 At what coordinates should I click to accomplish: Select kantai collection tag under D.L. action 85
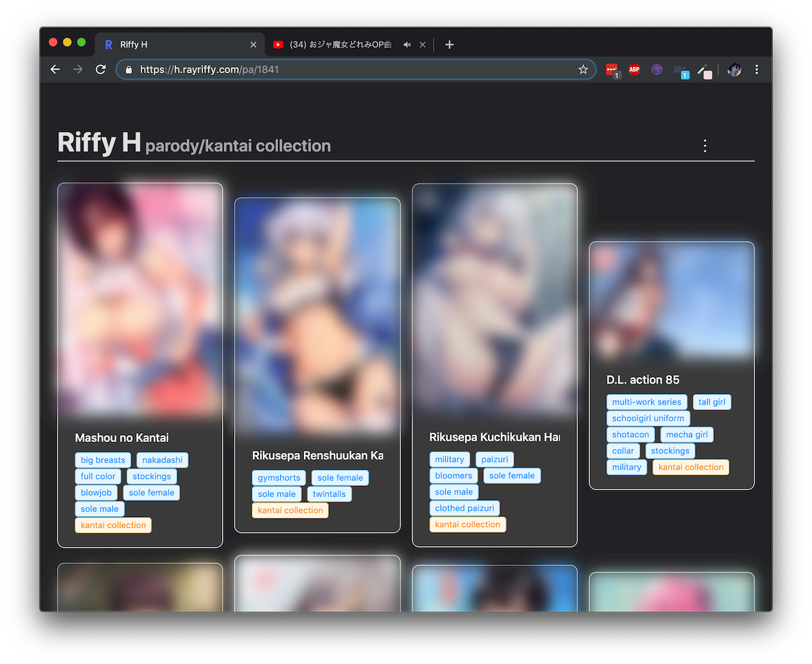[691, 467]
